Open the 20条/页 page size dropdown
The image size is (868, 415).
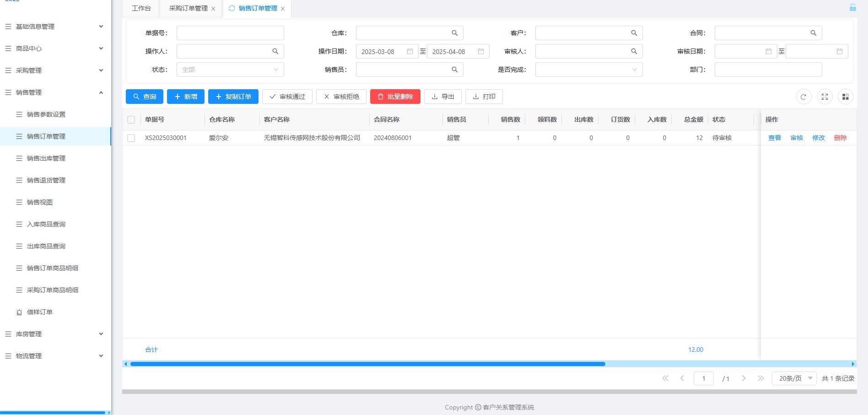pyautogui.click(x=794, y=378)
